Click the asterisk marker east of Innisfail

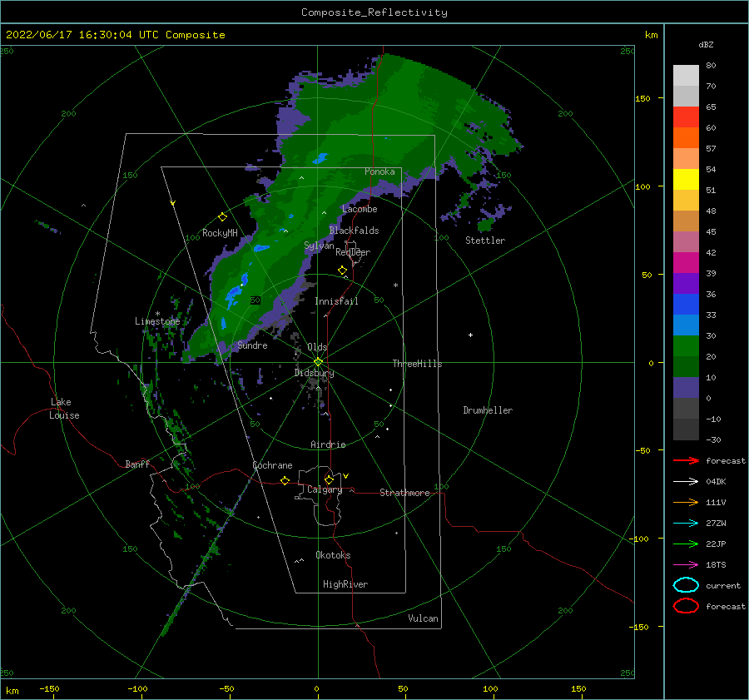(x=395, y=285)
